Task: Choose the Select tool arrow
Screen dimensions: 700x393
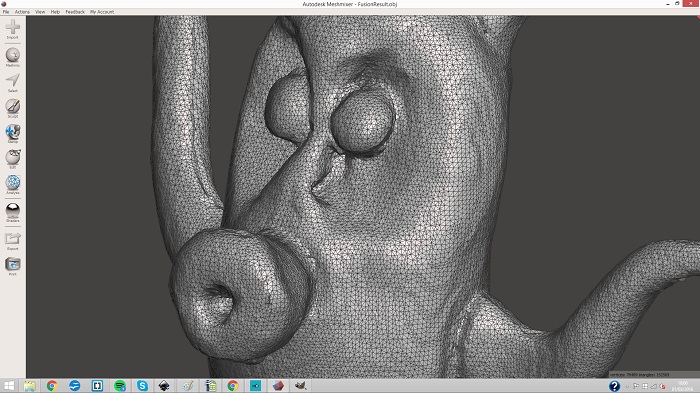Action: [12, 83]
